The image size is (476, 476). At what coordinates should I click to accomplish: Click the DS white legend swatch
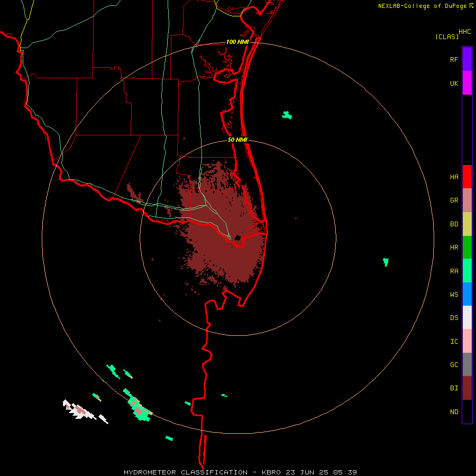[467, 317]
